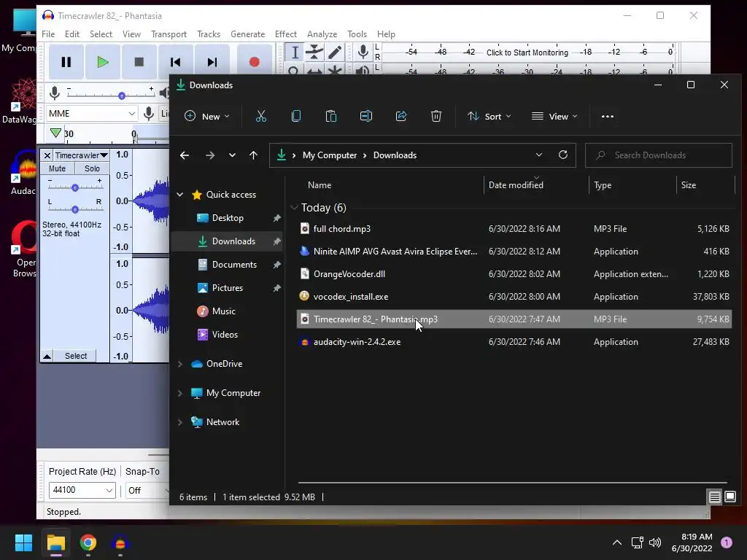Select audacity-win-2.4.2.exe file
Screen dimensions: 747x560
click(x=514, y=342)
